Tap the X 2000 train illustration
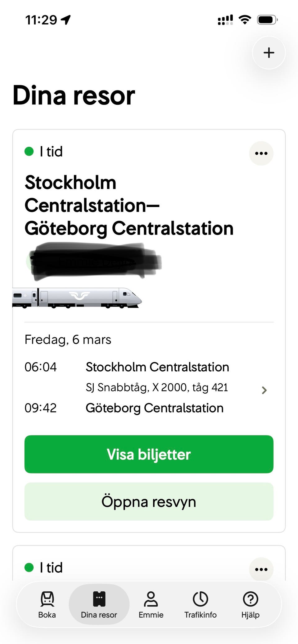Viewport: 298px width, 644px height. pos(78,298)
